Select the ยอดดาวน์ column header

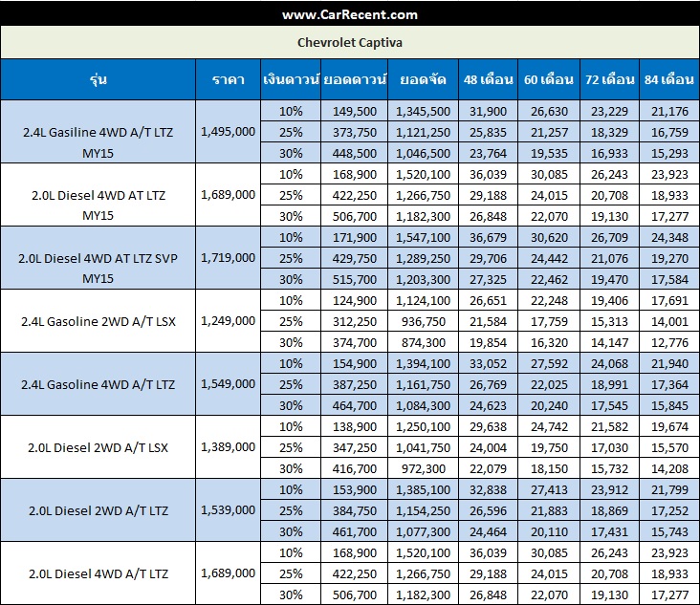(352, 79)
